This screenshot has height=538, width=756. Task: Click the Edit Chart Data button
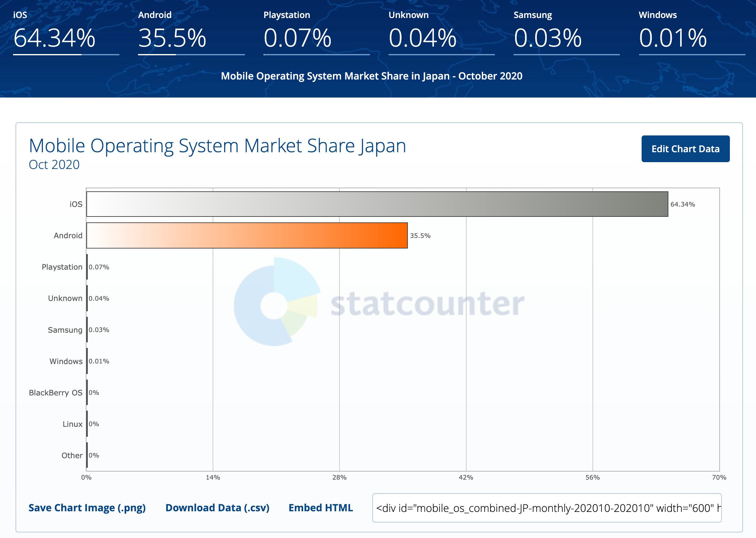coord(685,149)
